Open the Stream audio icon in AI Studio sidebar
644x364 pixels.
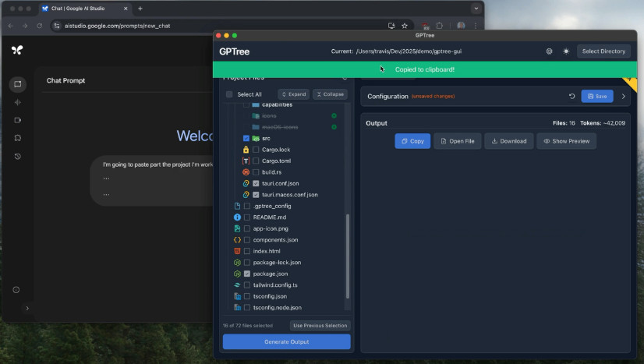click(x=18, y=102)
